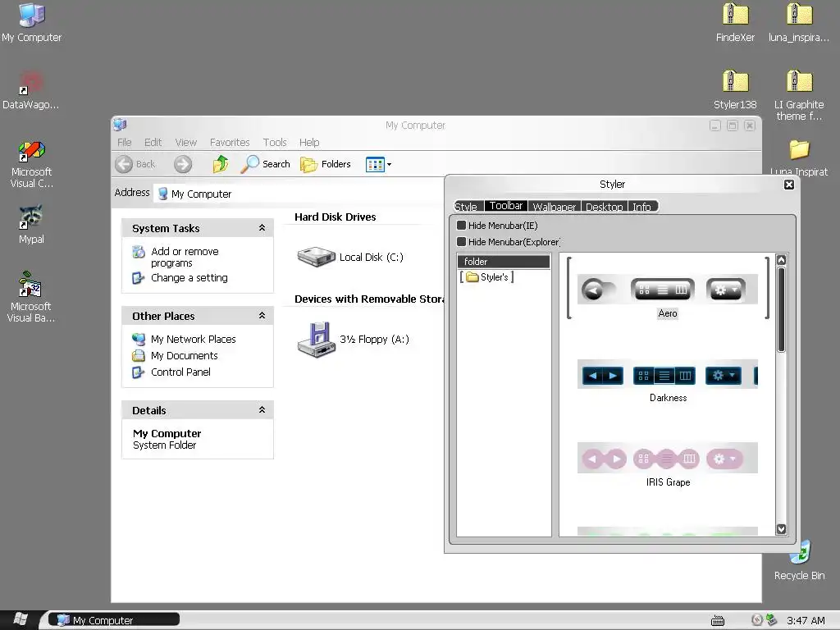Select the Mypal raccoon desktop icon
Image resolution: width=840 pixels, height=630 pixels.
[x=31, y=225]
